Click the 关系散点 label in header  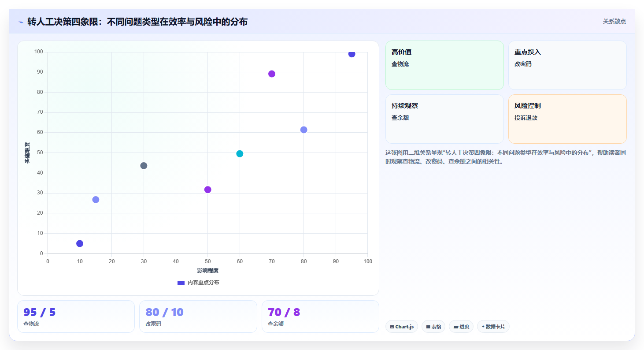click(614, 21)
